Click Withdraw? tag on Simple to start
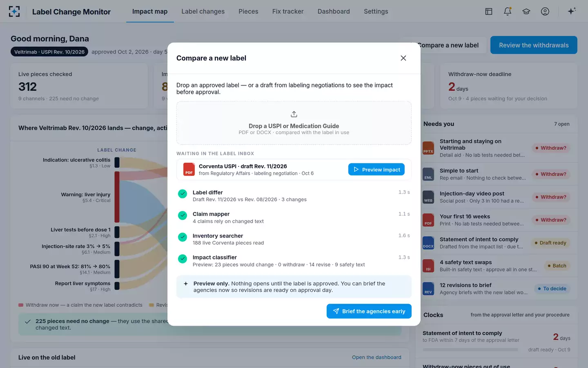Viewport: 588px width, 368px height. (551, 174)
